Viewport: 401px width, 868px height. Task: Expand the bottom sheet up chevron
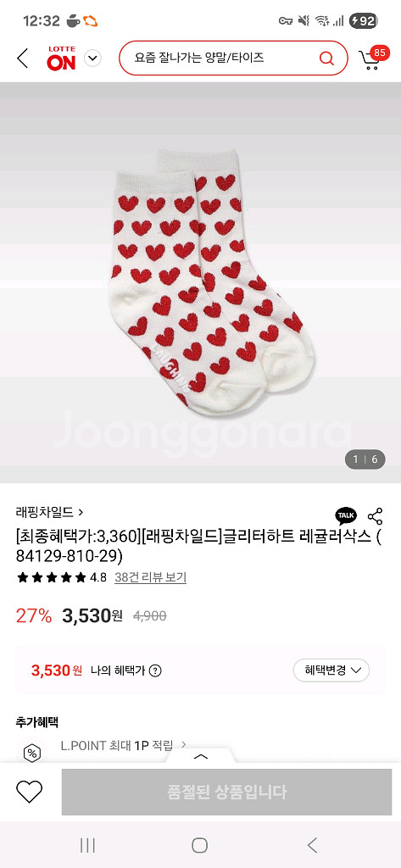tap(200, 756)
